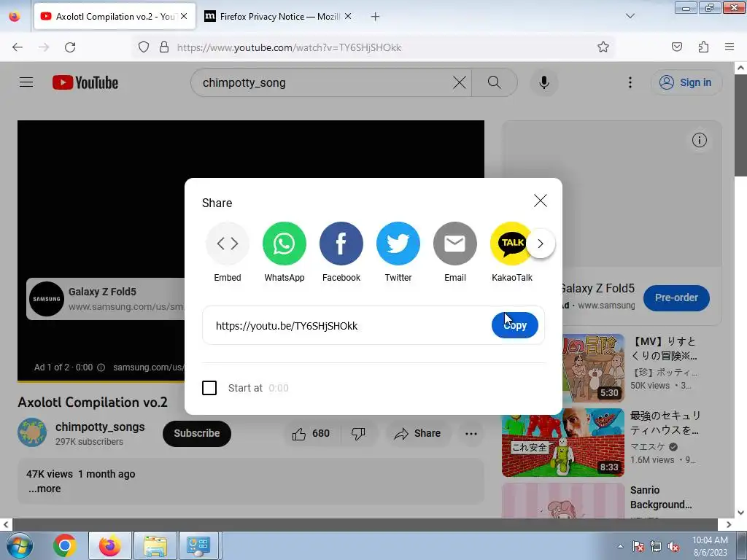The image size is (747, 560).
Task: Run the YouTube search with magnifier button
Action: coord(495,82)
